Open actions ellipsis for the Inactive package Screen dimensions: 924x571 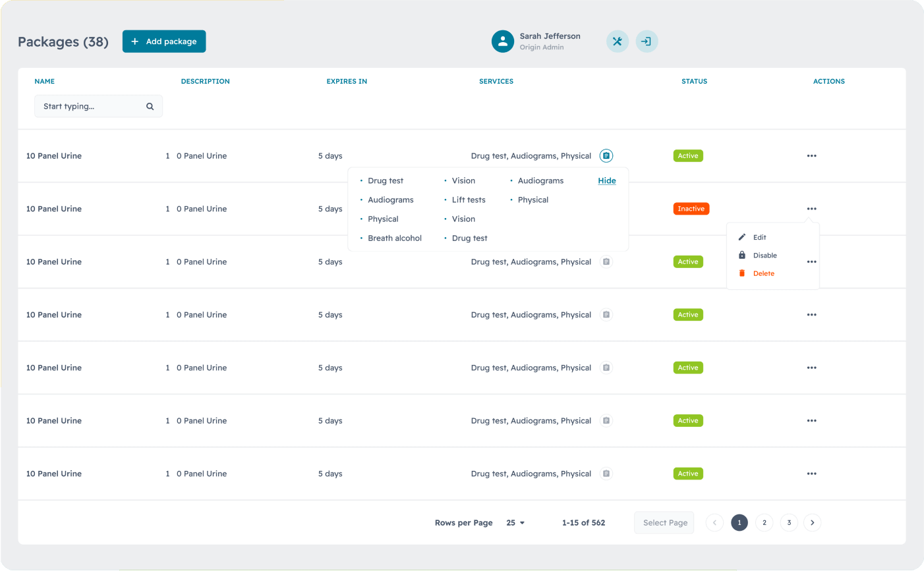pos(811,209)
